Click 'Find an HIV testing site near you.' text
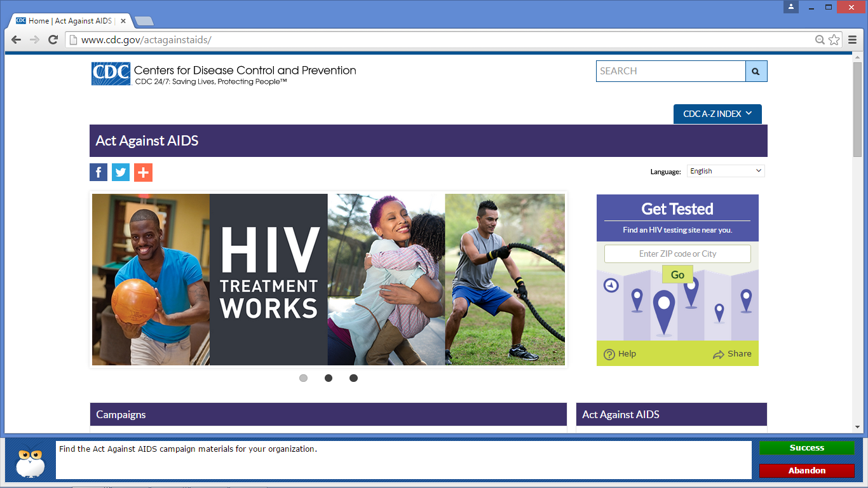This screenshot has height=488, width=868. [677, 230]
